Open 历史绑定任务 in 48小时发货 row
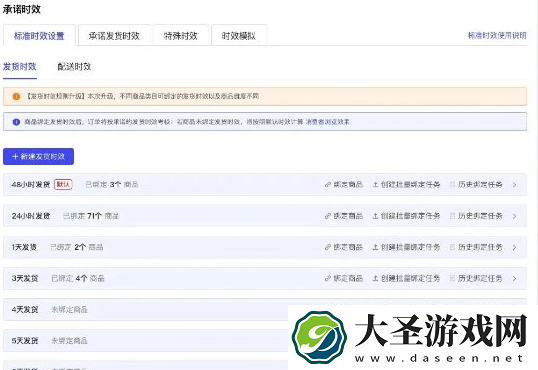 [x=476, y=185]
